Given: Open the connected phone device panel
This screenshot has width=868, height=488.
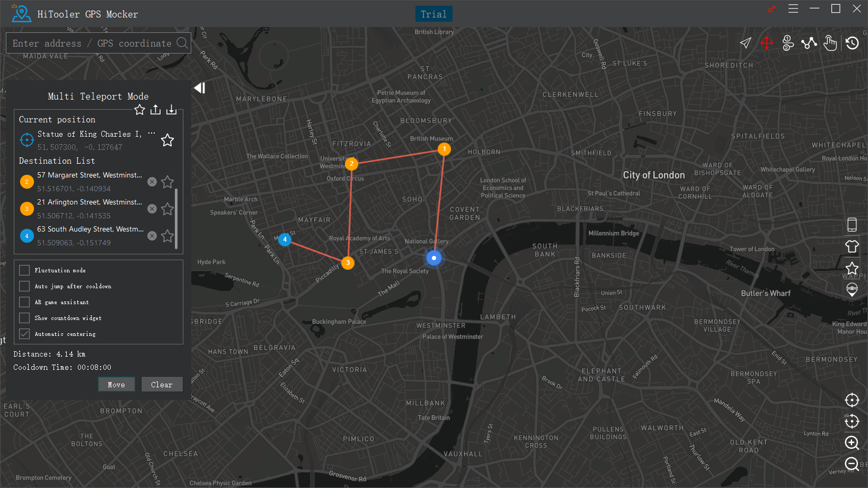Looking at the screenshot, I should tap(852, 224).
